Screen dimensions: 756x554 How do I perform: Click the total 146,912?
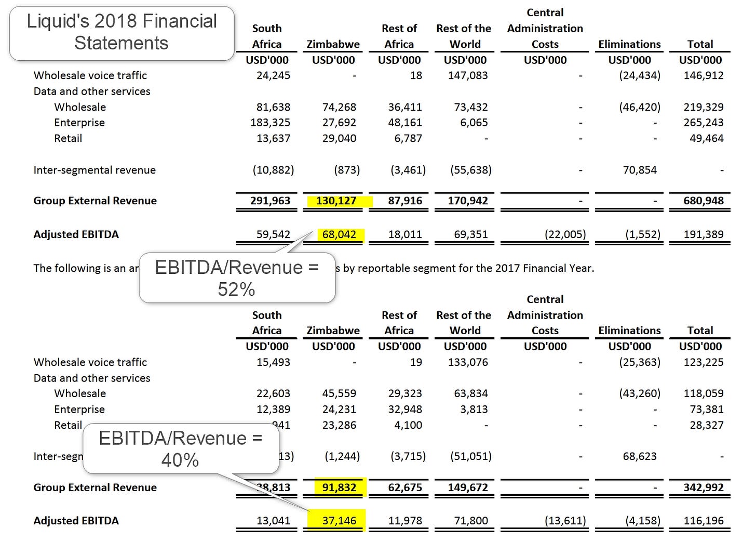coord(704,75)
